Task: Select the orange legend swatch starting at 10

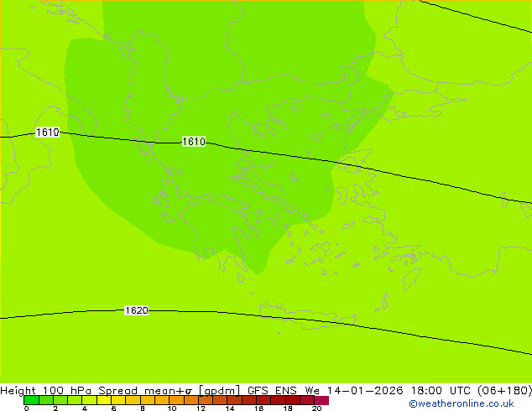Action: tap(176, 400)
